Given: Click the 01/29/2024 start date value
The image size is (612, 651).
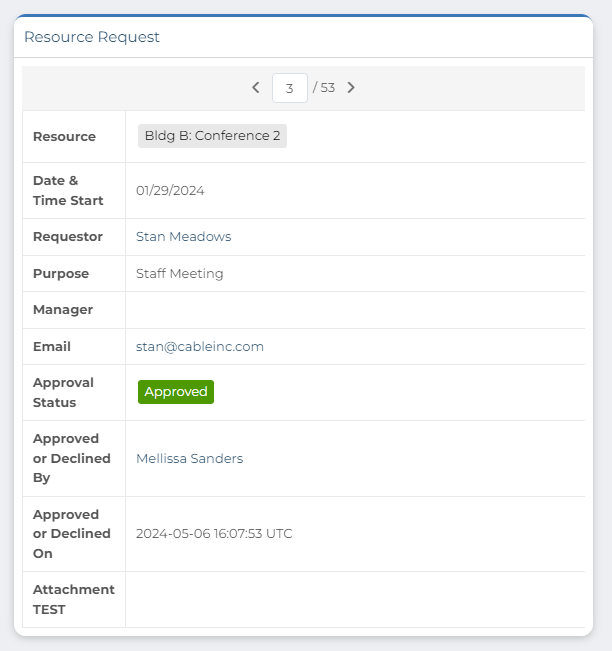Looking at the screenshot, I should pos(170,191).
